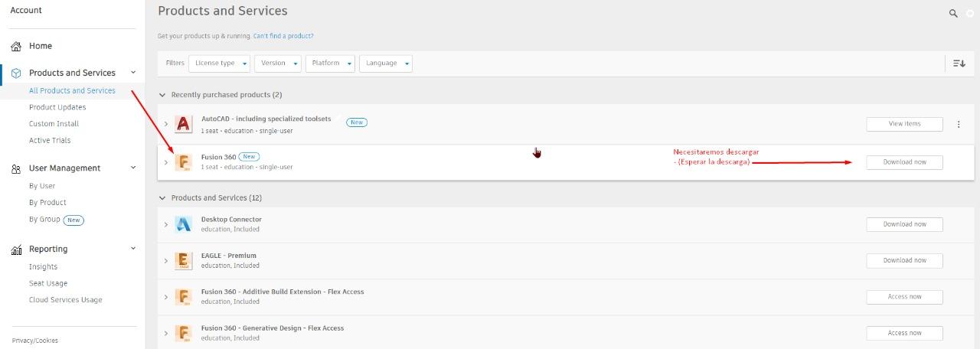Click the New badge beside AutoCAD
Screen dimensions: 980x349
tap(357, 122)
